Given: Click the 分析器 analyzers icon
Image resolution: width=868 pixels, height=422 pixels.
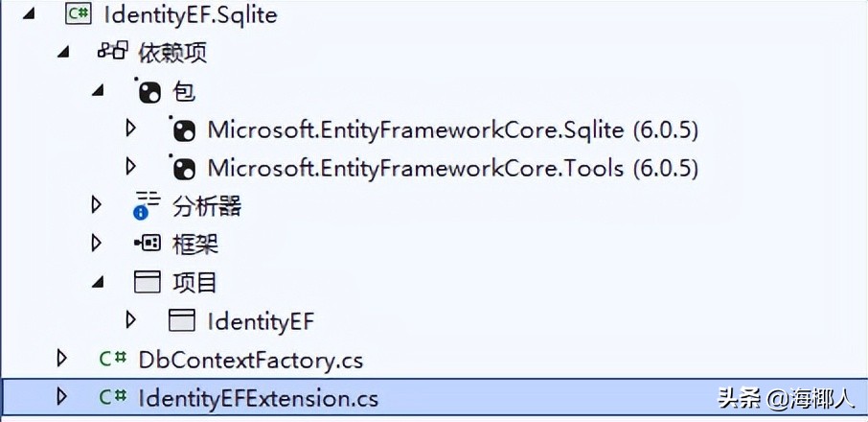Looking at the screenshot, I should click(147, 204).
